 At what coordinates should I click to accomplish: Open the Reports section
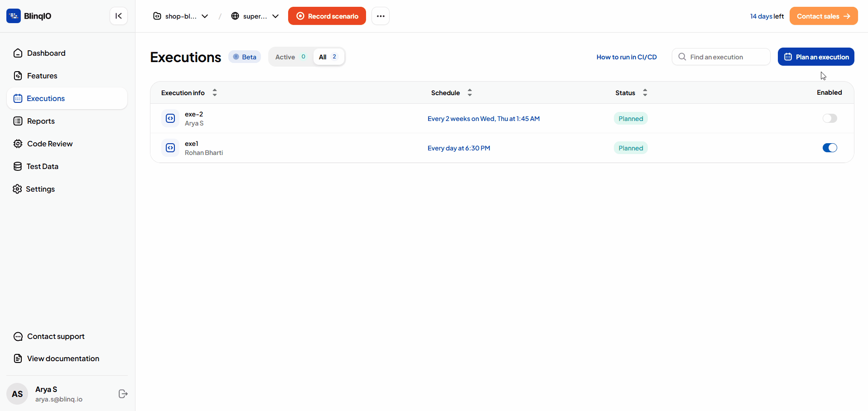40,121
